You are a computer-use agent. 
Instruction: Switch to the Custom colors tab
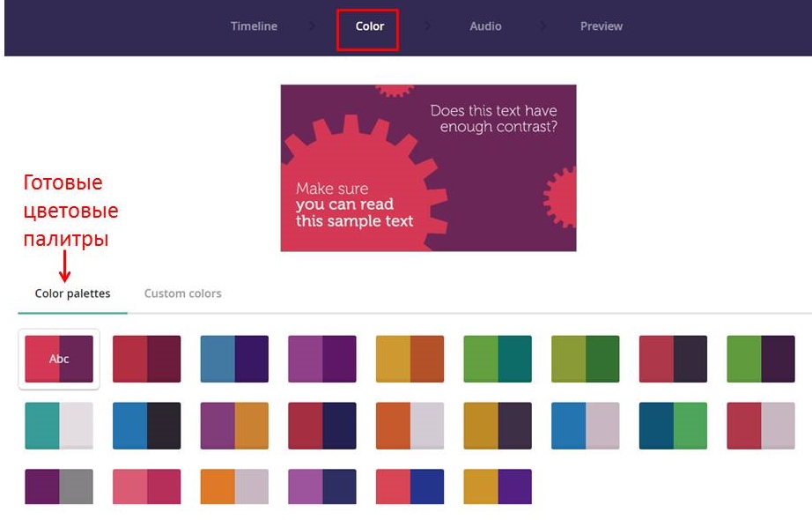point(183,293)
